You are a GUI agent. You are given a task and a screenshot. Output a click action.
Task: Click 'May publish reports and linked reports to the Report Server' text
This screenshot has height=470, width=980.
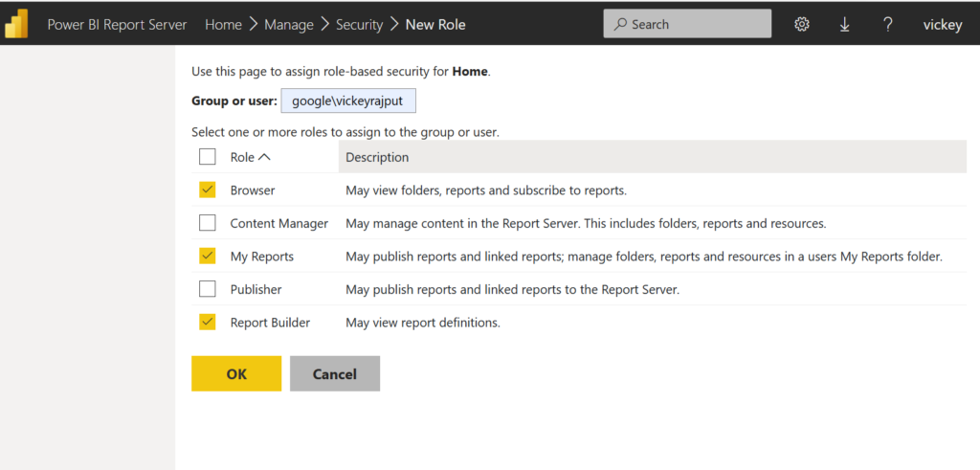click(x=513, y=289)
